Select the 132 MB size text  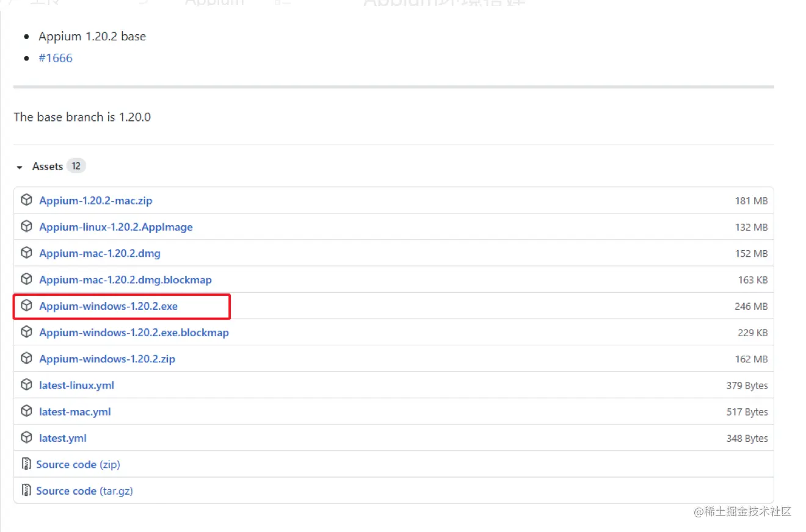pyautogui.click(x=751, y=228)
